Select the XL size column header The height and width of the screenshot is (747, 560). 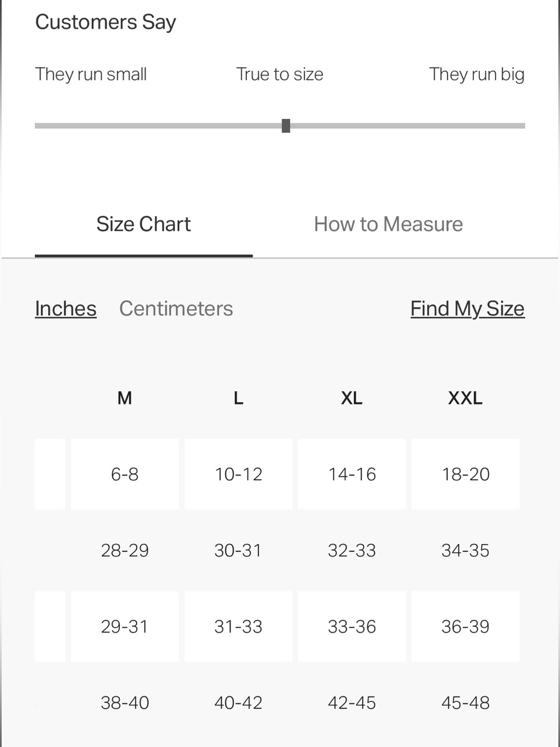pos(352,398)
